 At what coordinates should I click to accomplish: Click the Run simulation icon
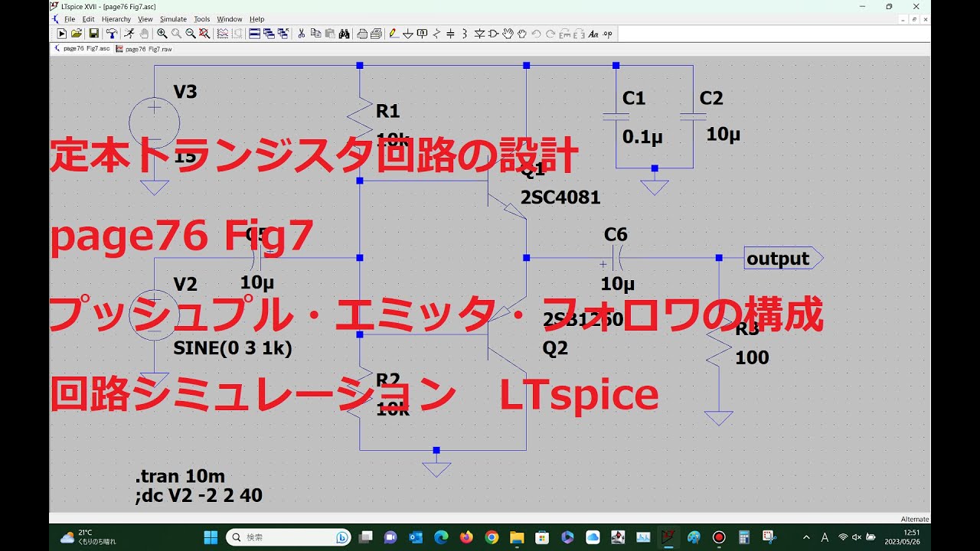62,34
